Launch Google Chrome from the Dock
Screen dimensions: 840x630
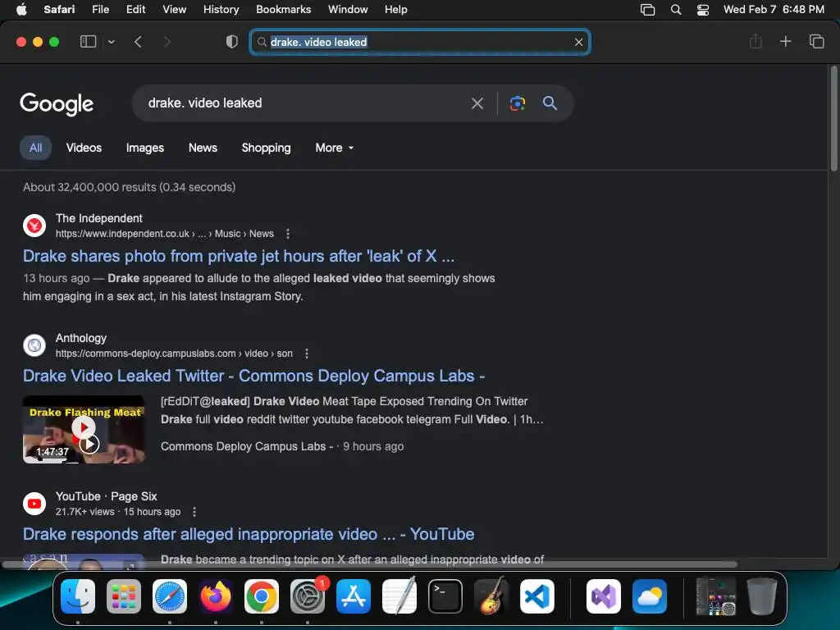point(262,596)
